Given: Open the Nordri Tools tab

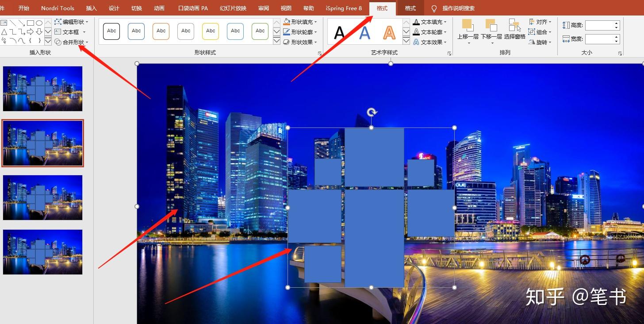Looking at the screenshot, I should (x=57, y=8).
